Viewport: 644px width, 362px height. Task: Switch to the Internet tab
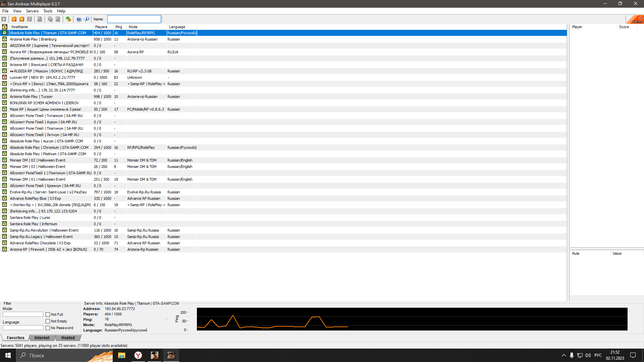pyautogui.click(x=42, y=338)
